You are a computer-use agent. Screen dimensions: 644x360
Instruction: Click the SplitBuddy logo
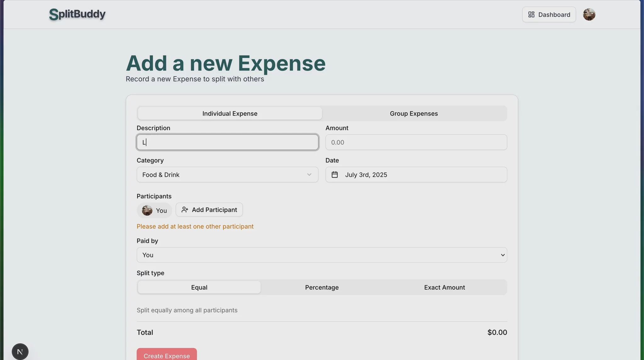pyautogui.click(x=77, y=14)
